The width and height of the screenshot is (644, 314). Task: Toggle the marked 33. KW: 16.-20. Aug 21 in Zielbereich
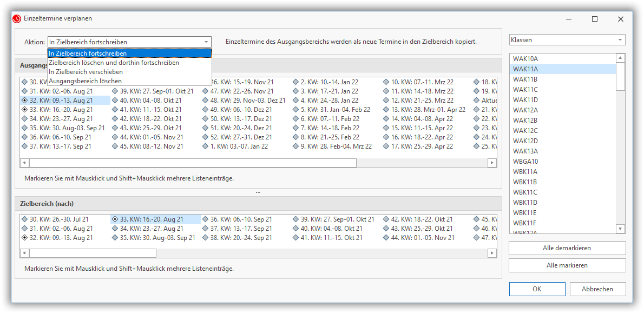pyautogui.click(x=115, y=219)
